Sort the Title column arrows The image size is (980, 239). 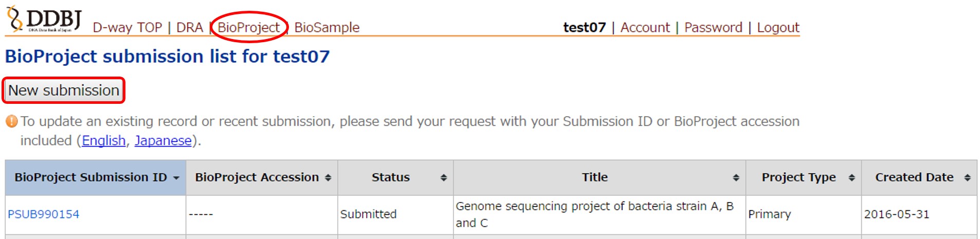[736, 178]
